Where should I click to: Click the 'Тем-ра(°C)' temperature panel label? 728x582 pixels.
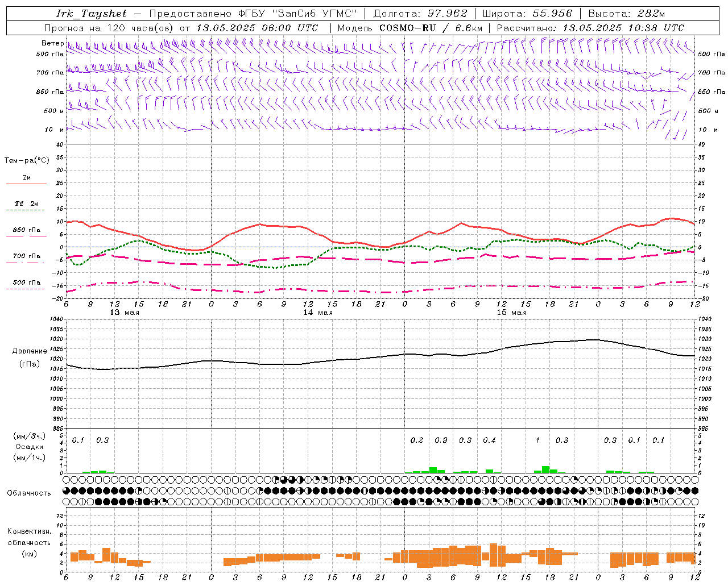[27, 161]
